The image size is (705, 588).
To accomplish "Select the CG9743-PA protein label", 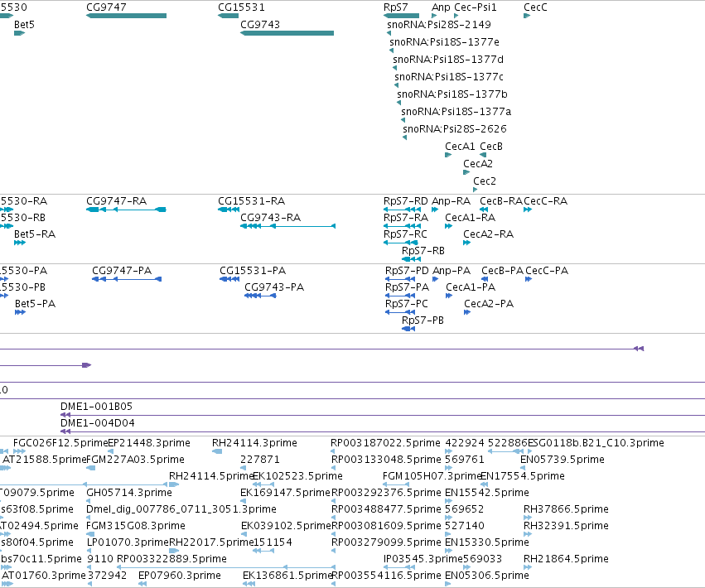I will [274, 287].
